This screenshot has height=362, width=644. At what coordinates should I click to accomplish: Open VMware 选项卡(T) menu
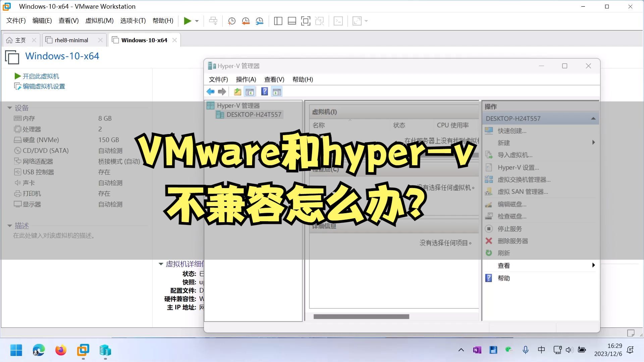click(x=133, y=21)
